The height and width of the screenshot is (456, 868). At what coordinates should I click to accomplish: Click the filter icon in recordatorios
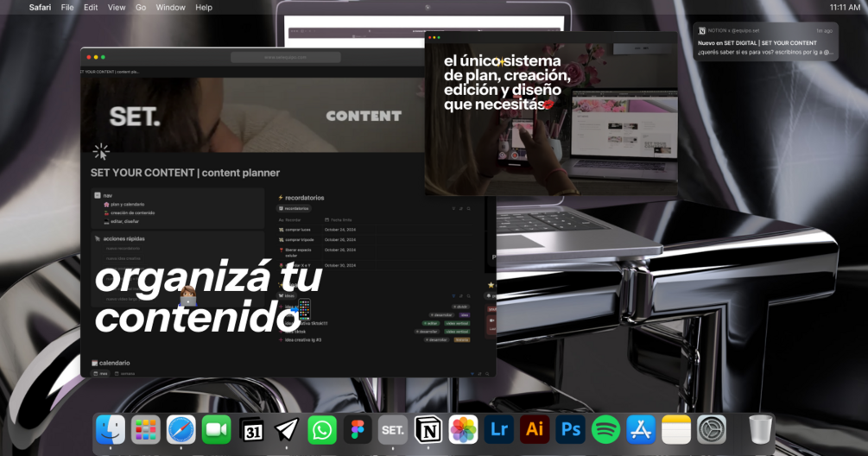pos(453,209)
